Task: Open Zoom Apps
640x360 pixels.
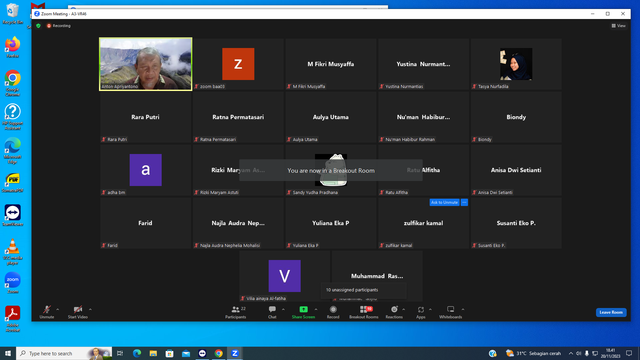Action: click(421, 312)
